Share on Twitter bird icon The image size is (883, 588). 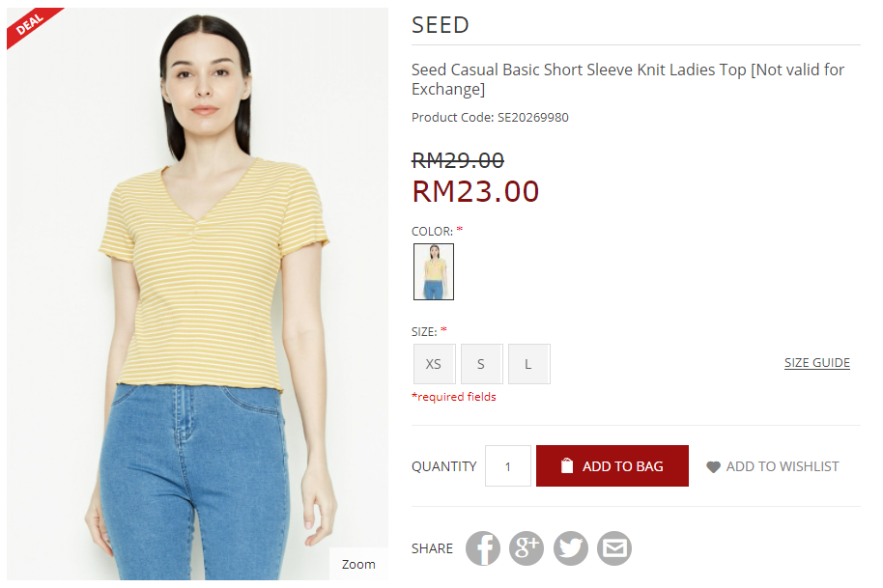tap(570, 548)
